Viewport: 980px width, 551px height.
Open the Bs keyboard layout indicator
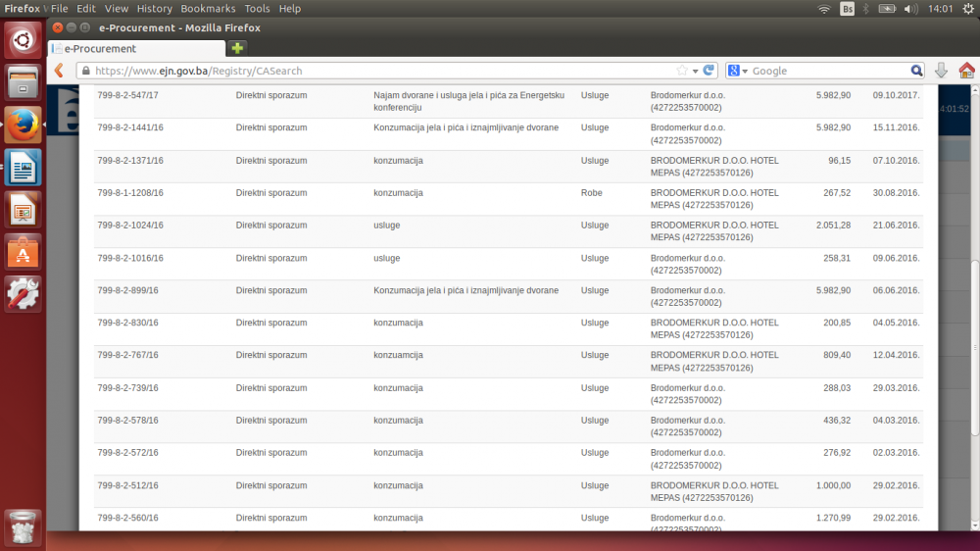847,9
